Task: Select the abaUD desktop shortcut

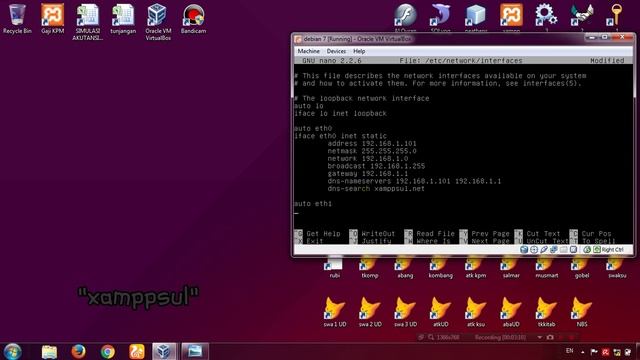Action: tap(511, 312)
